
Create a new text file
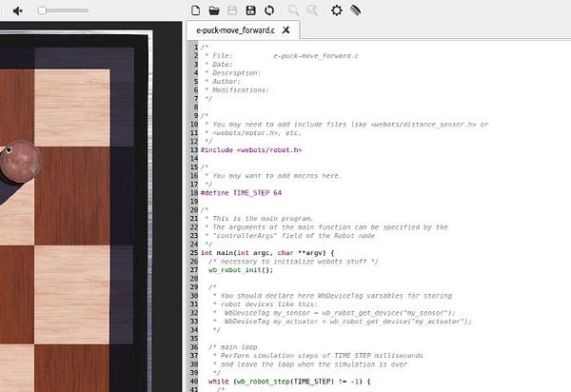(x=195, y=10)
